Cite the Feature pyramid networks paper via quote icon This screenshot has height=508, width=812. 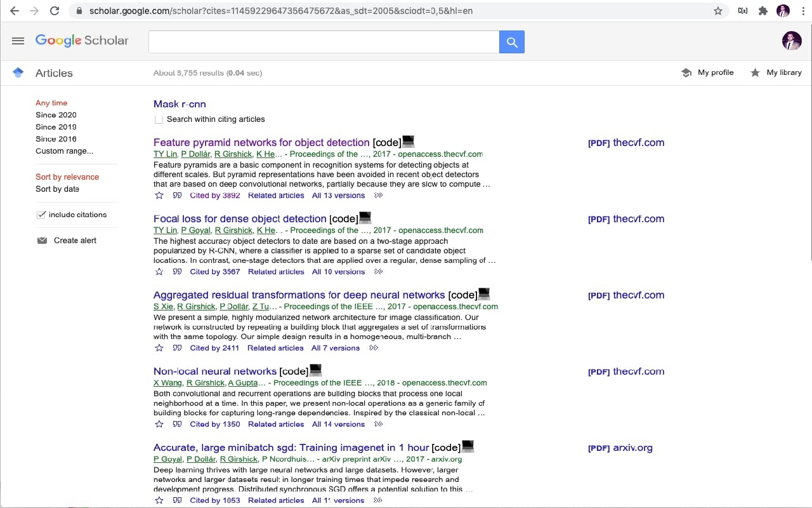click(x=178, y=196)
